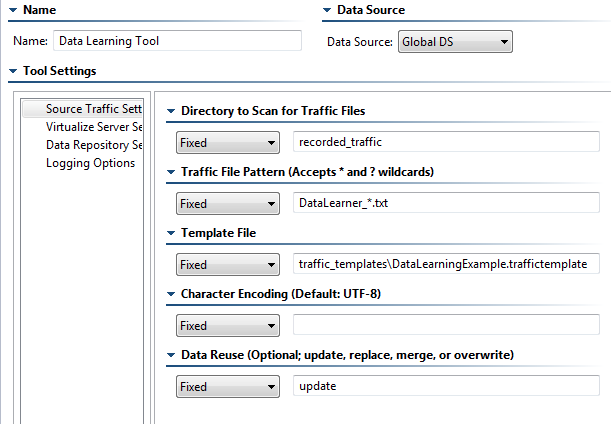611x424 pixels.
Task: Collapse the Data Source section triangle
Action: 327,10
